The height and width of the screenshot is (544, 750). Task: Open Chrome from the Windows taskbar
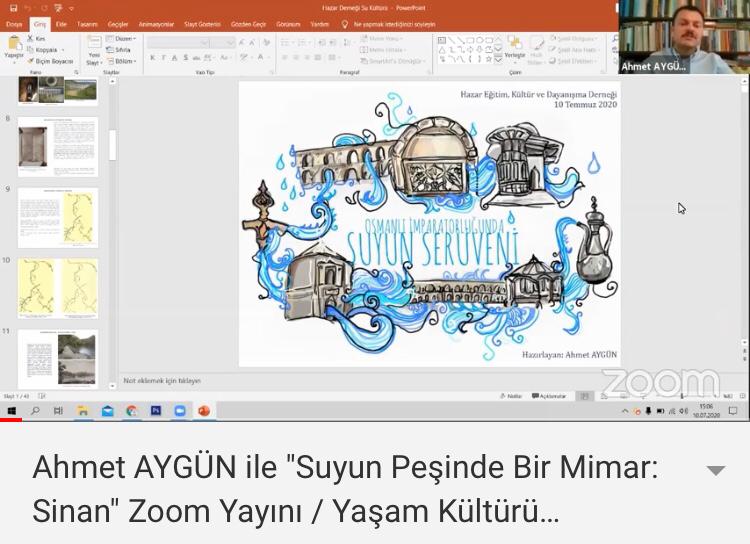pos(132,410)
